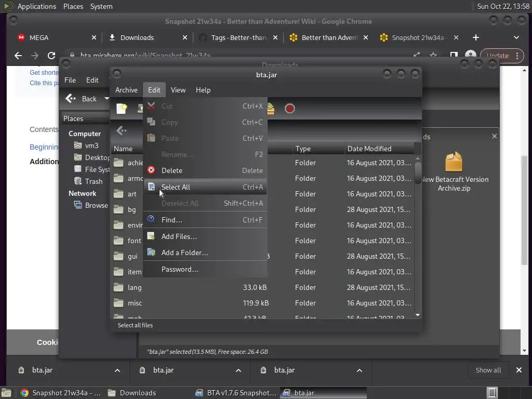
Task: Open the Help menu in bta.jar
Action: [x=203, y=90]
